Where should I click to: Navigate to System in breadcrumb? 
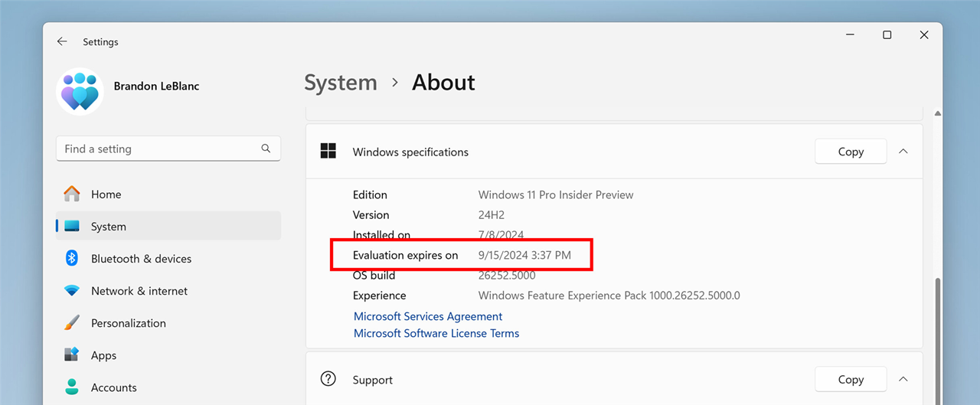[x=341, y=83]
